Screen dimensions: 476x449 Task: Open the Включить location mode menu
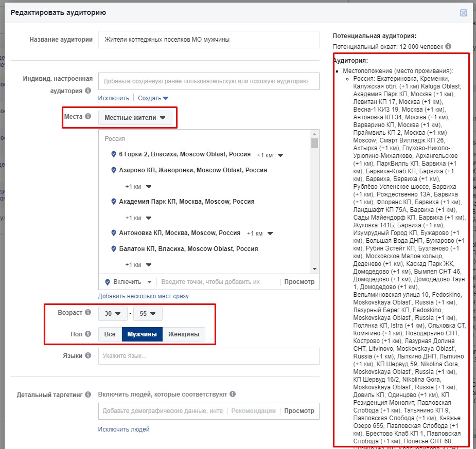click(128, 282)
